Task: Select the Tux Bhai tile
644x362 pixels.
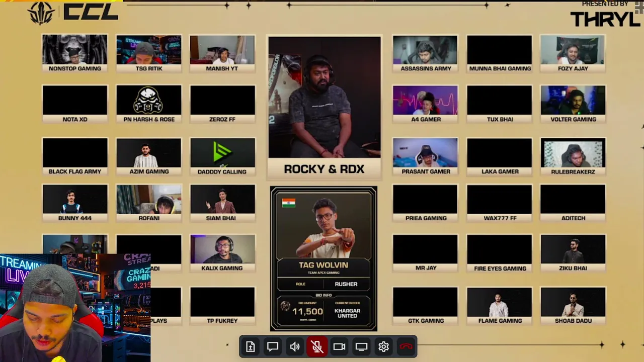Action: pos(499,104)
